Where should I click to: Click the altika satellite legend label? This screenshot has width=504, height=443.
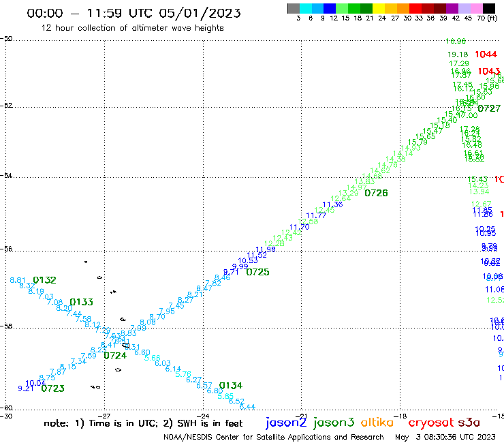point(377,423)
